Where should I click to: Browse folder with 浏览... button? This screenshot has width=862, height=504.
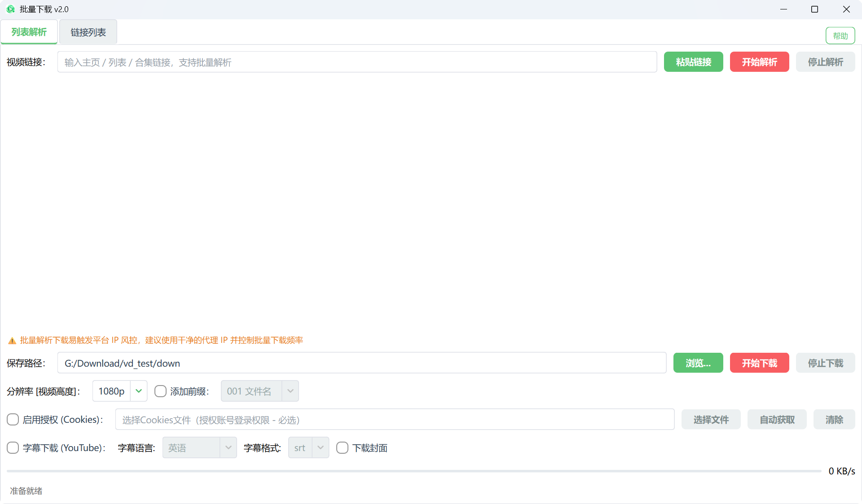698,363
